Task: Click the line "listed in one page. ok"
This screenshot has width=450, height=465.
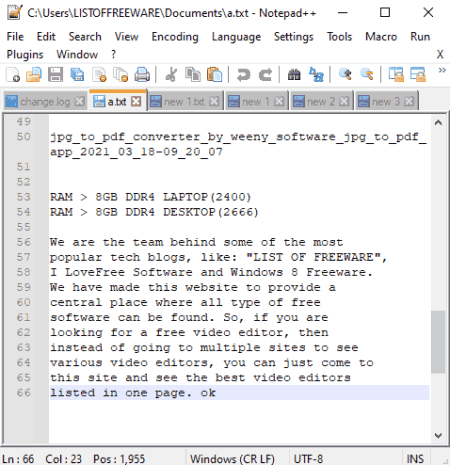Action: tap(133, 393)
